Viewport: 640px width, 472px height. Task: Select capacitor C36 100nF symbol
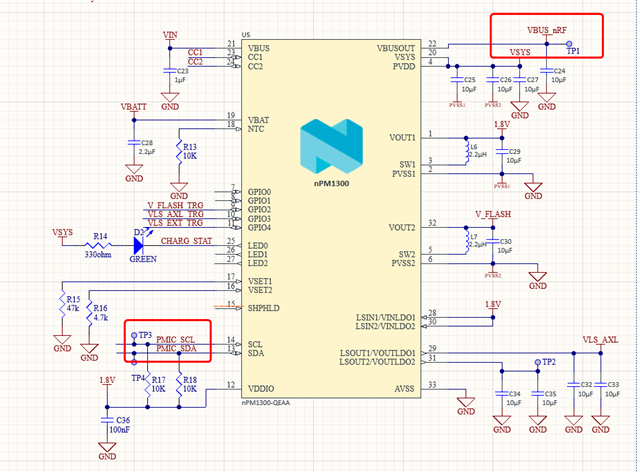[x=107, y=420]
